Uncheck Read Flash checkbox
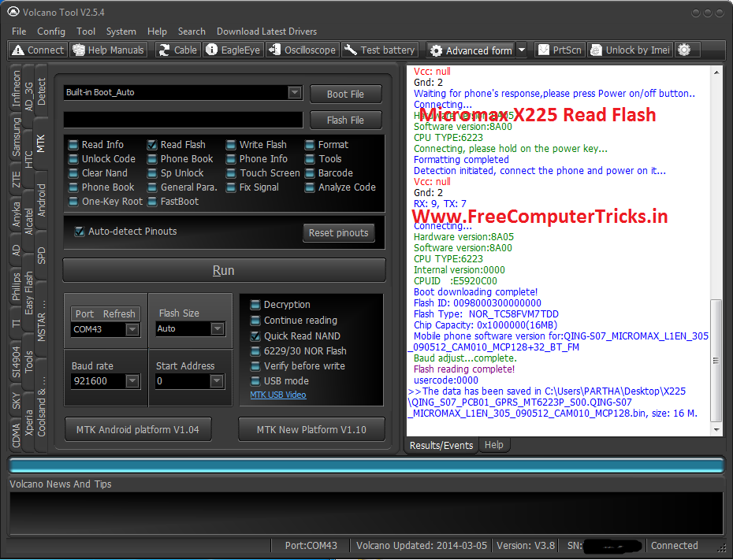The image size is (733, 560). pos(152,145)
